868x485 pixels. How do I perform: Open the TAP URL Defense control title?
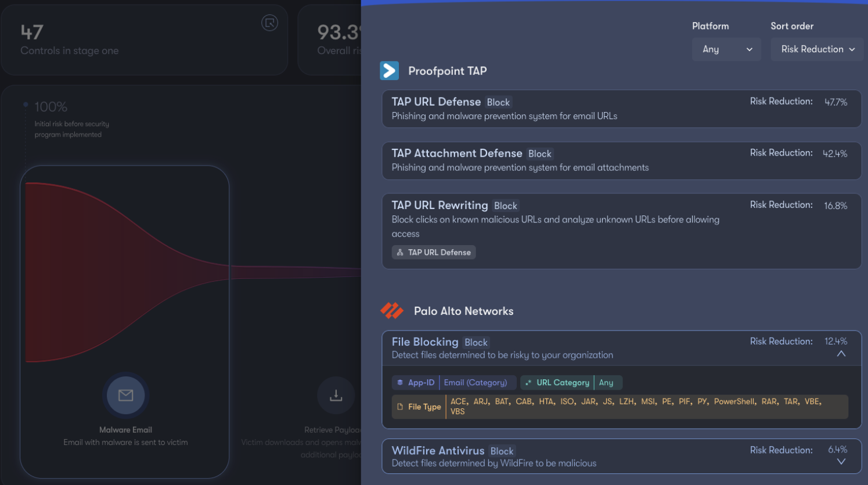436,102
